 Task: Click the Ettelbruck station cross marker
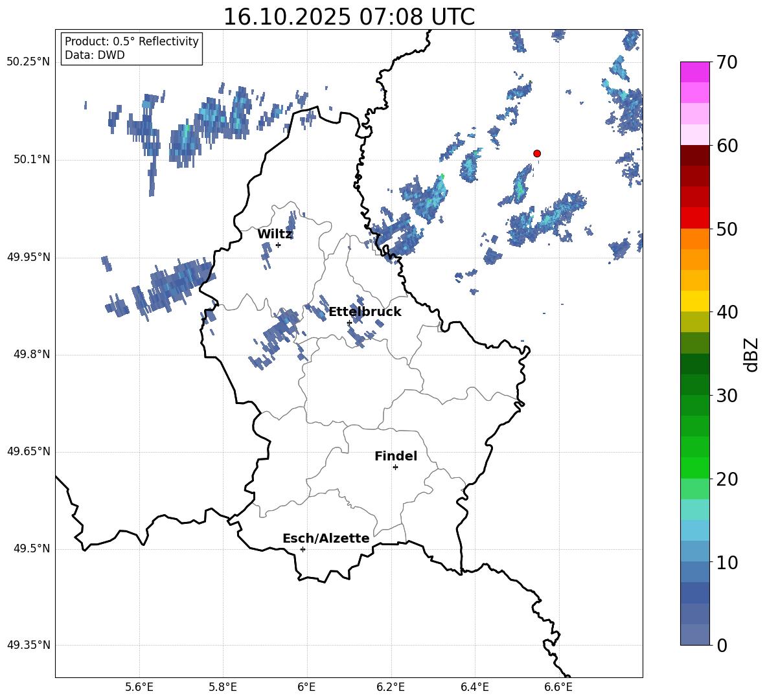(349, 322)
